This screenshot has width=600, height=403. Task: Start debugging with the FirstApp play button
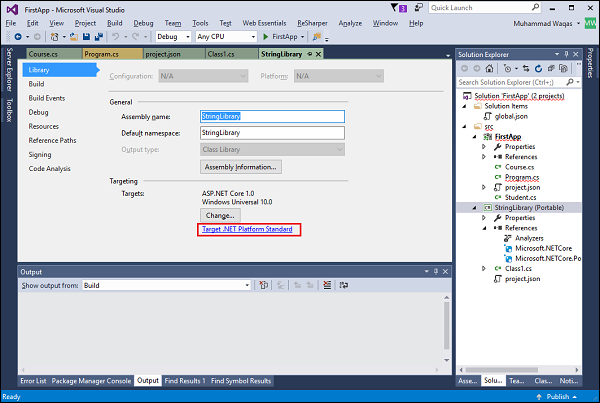click(x=266, y=37)
